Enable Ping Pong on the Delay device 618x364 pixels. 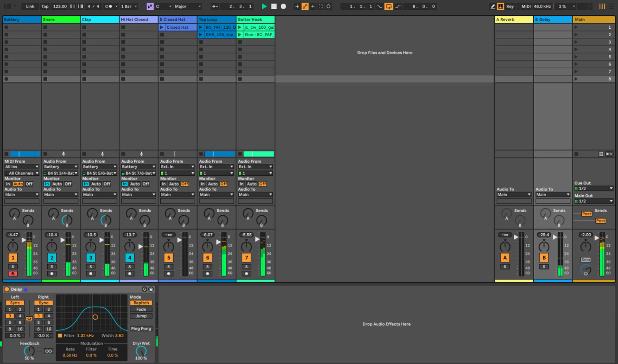pos(141,328)
